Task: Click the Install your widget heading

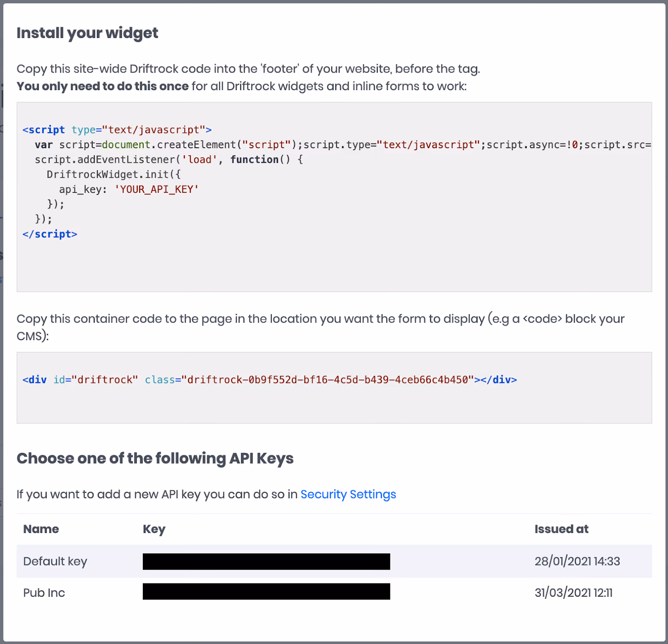Action: tap(87, 33)
